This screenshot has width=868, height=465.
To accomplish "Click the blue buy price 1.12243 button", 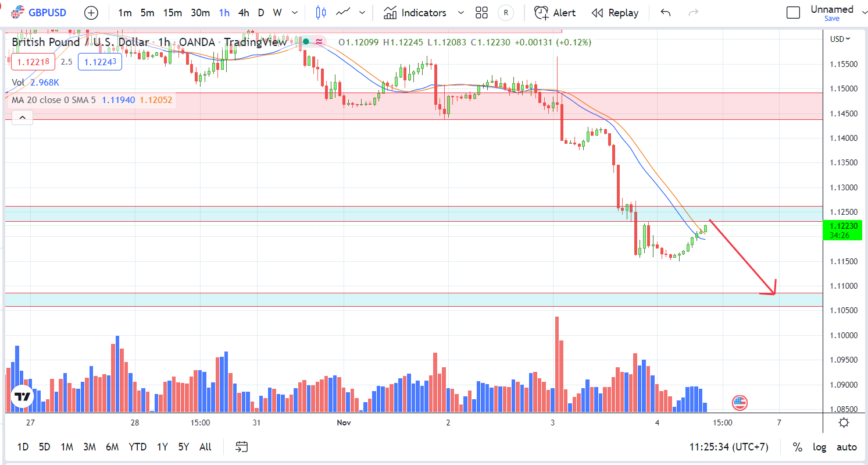I will pos(99,62).
